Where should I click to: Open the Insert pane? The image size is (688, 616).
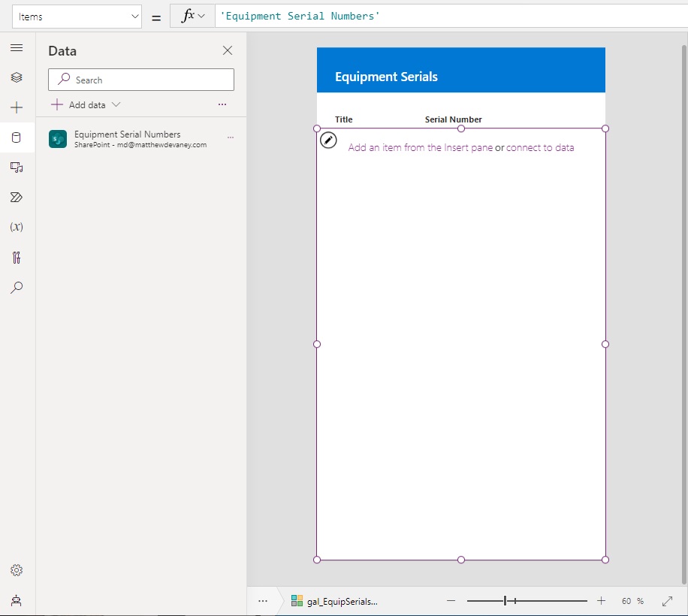coord(17,107)
